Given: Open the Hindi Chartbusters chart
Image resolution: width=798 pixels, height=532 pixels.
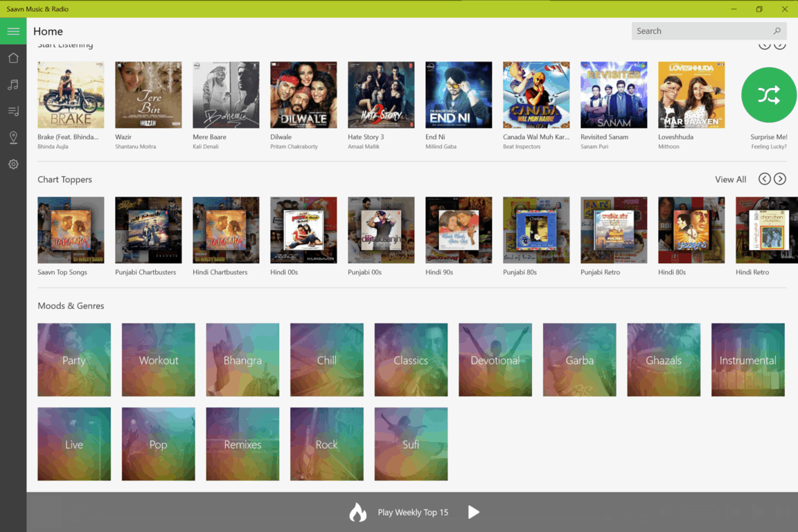Looking at the screenshot, I should pos(226,230).
